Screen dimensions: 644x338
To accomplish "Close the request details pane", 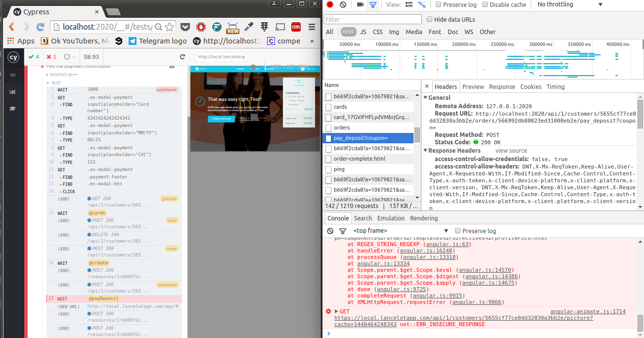I will [x=427, y=86].
